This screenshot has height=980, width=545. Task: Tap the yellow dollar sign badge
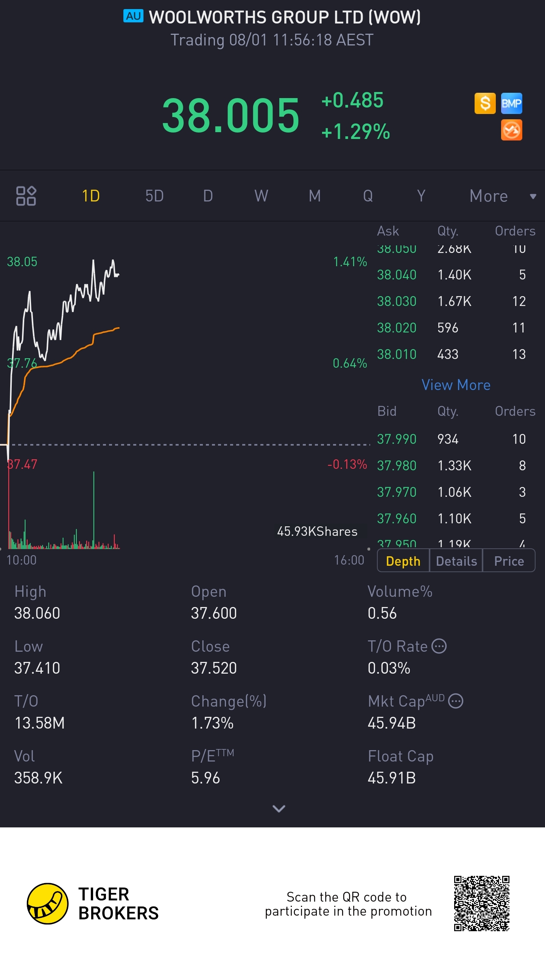click(485, 103)
